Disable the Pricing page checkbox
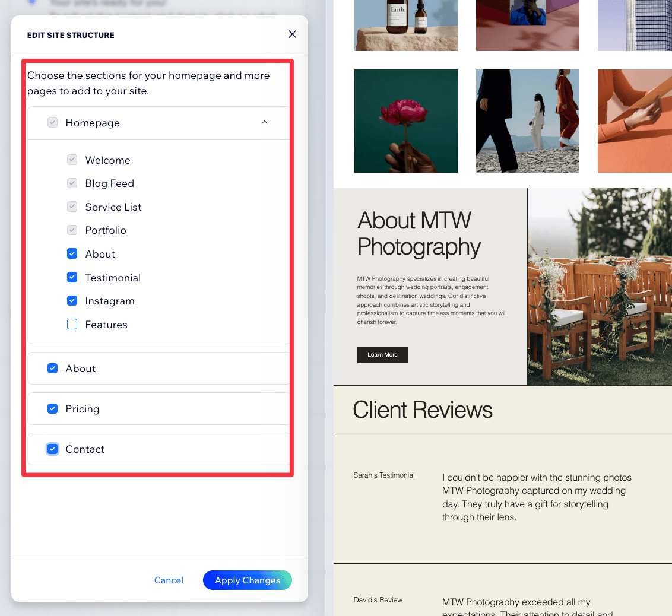 [52, 408]
